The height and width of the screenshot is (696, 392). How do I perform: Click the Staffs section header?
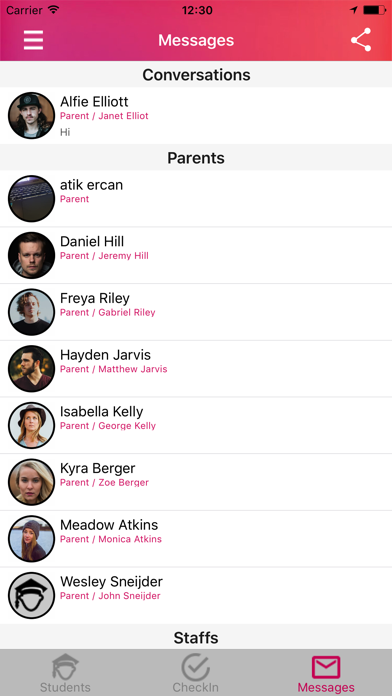[x=196, y=638]
